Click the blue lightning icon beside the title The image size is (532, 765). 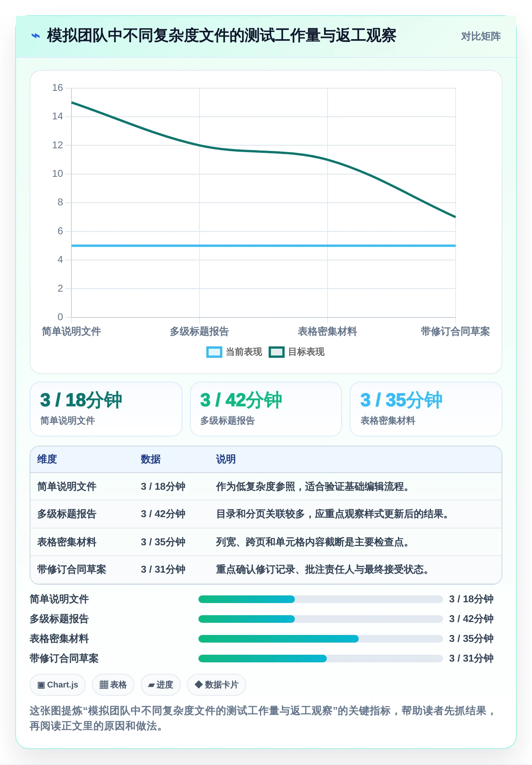[36, 36]
